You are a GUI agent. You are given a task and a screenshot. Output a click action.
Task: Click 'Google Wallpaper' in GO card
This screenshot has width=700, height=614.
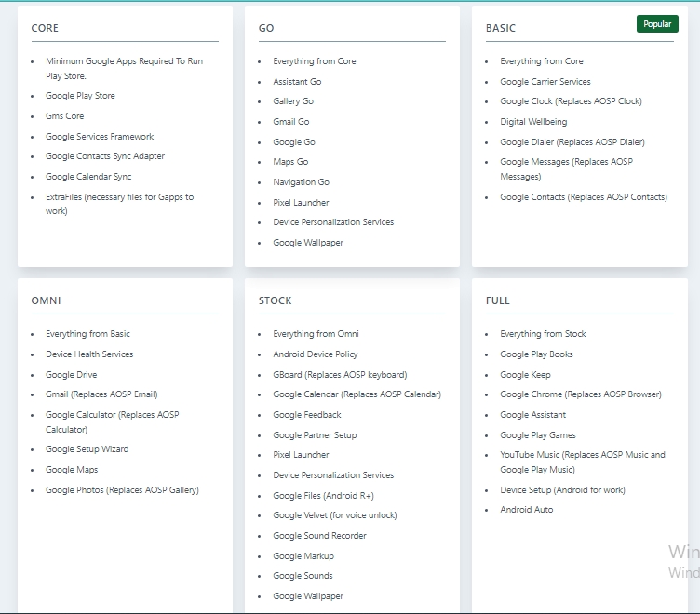pyautogui.click(x=308, y=243)
